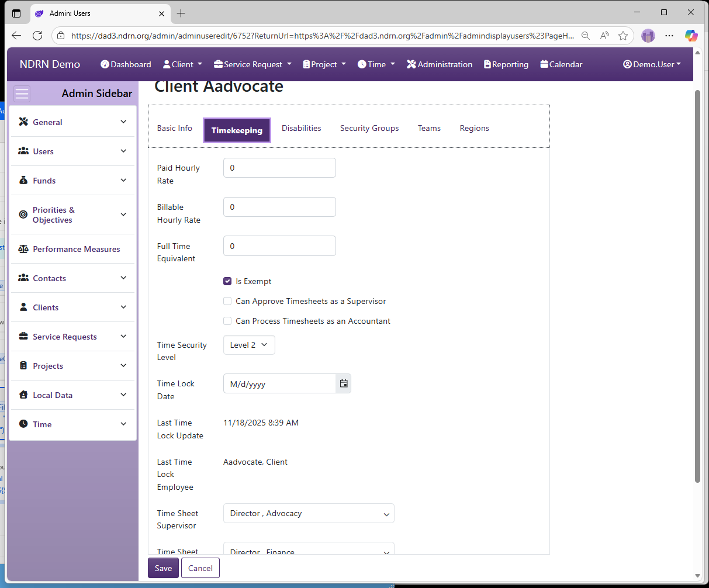Click the Time Lock Date input
Screen dimensions: 709x588
click(280, 383)
